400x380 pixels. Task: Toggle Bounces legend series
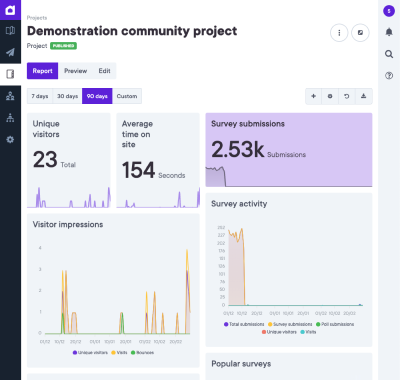click(x=142, y=353)
